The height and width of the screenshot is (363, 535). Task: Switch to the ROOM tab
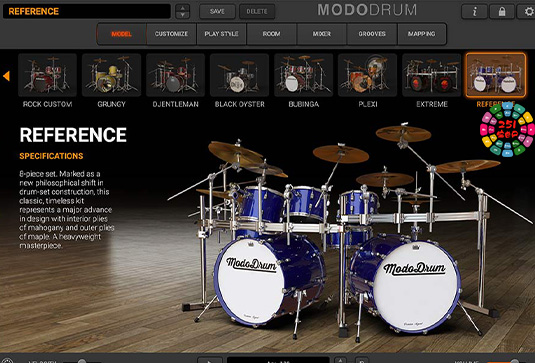coord(271,34)
